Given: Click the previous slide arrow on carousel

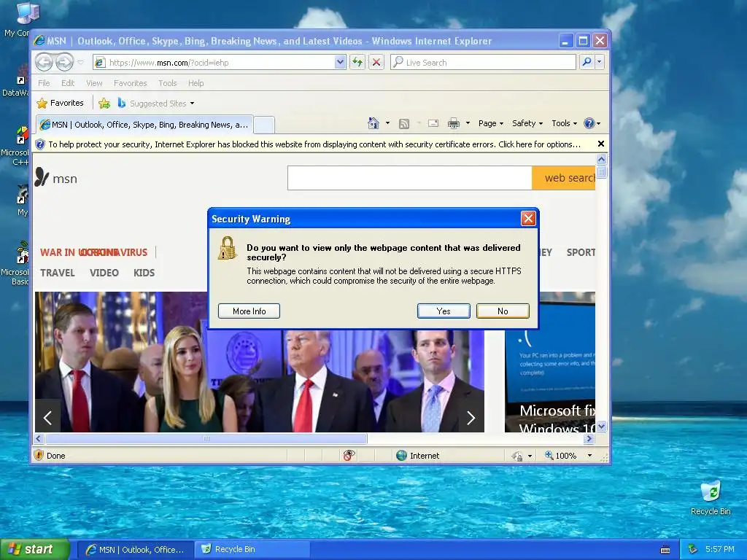Looking at the screenshot, I should pyautogui.click(x=47, y=418).
